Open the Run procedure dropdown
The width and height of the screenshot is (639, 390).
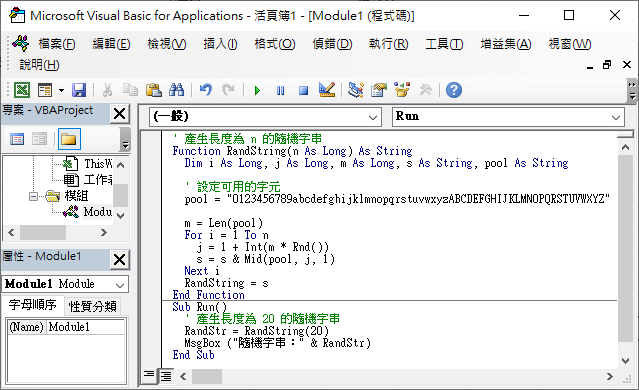tap(615, 117)
